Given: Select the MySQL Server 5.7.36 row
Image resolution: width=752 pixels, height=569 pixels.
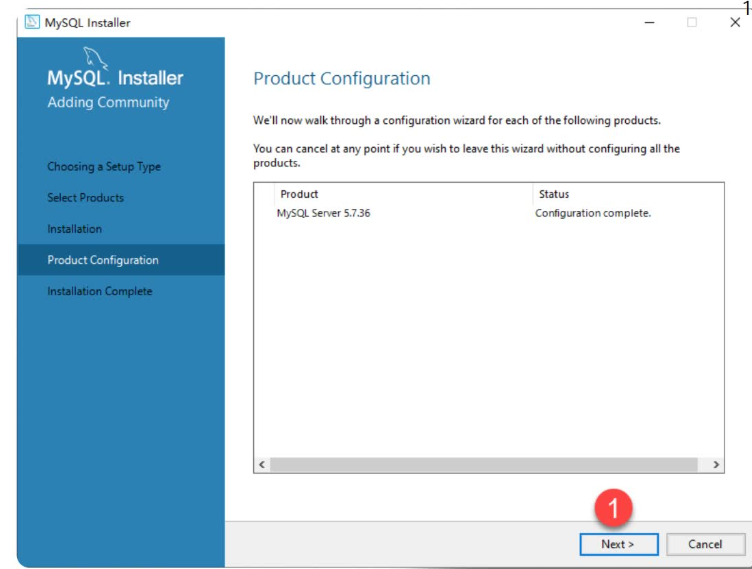Looking at the screenshot, I should pyautogui.click(x=489, y=213).
